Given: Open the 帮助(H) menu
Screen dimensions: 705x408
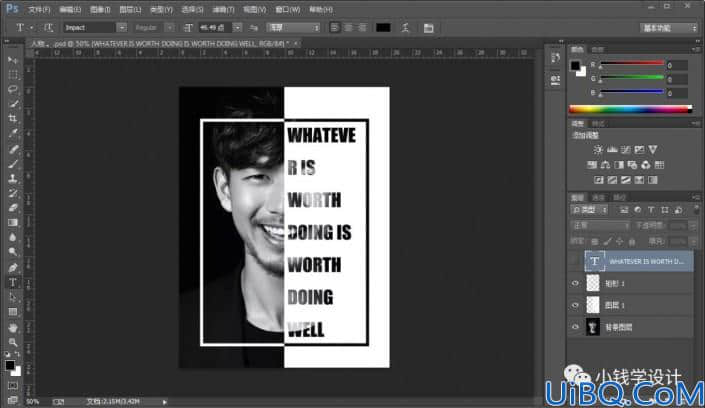Looking at the screenshot, I should click(321, 9).
